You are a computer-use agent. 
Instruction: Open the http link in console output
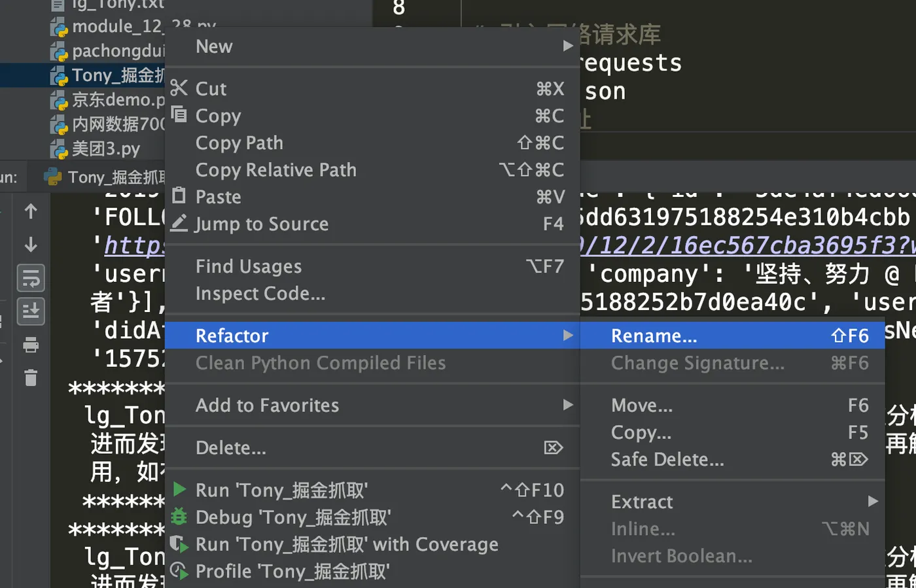pos(134,246)
